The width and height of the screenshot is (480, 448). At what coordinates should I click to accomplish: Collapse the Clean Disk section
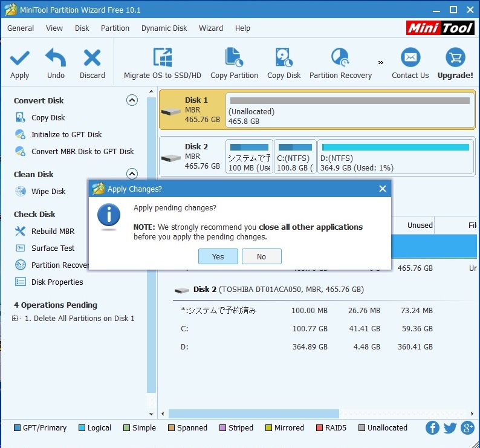pos(132,174)
